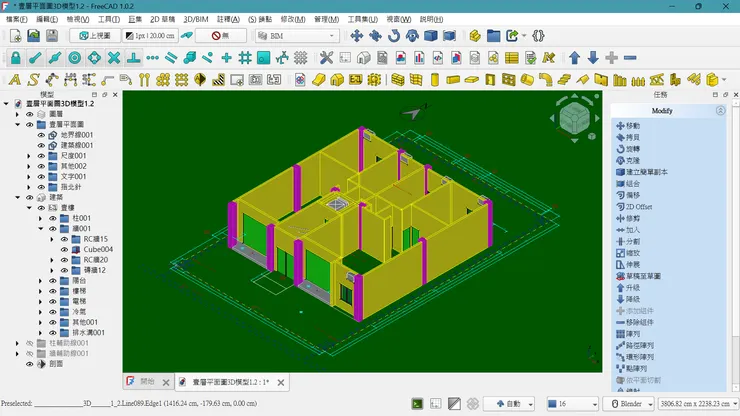Enable snap to endpoint
The width and height of the screenshot is (740, 416).
point(35,58)
